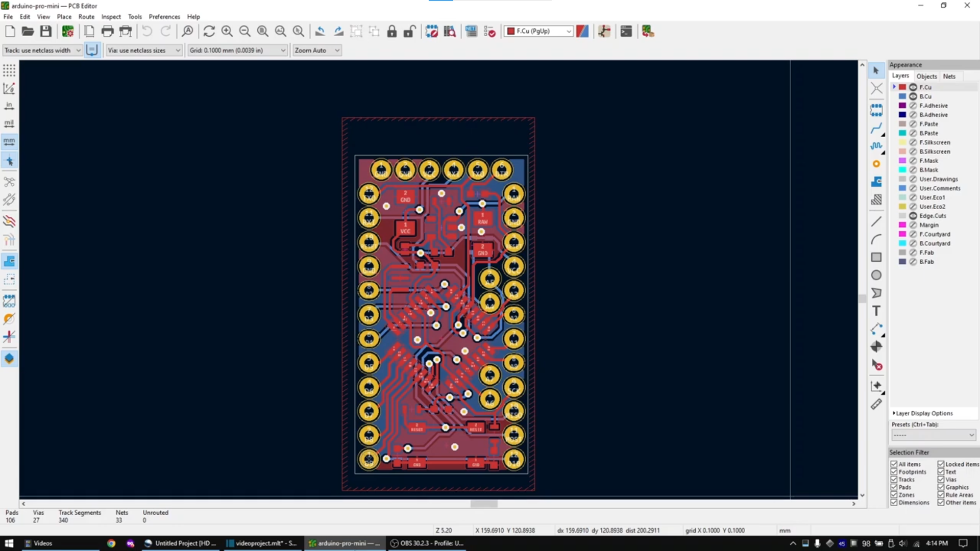Toggle B.Cu layer visibility eye
Screen dimensions: 980x551
point(913,96)
